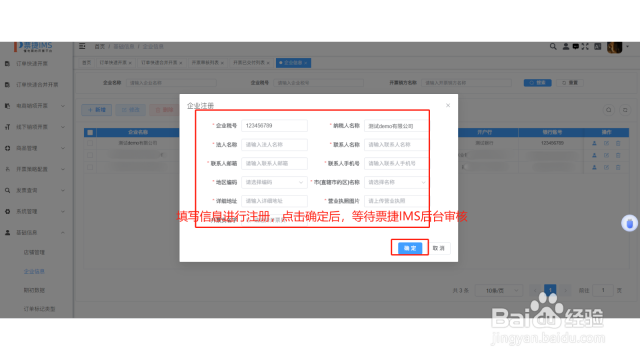The image size is (640, 360).
Task: Click the language switch icon in top bar
Action: [x=598, y=47]
